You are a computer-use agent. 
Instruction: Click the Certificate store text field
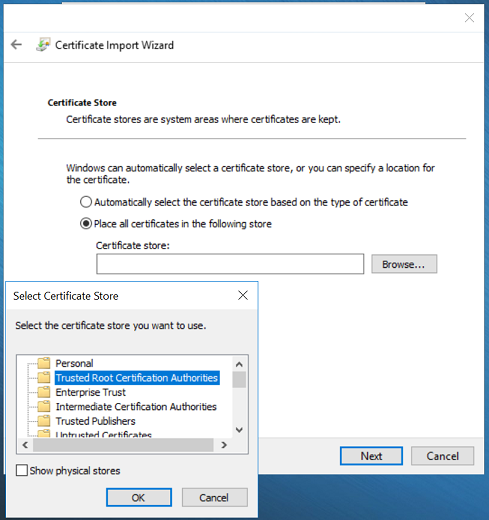point(230,264)
